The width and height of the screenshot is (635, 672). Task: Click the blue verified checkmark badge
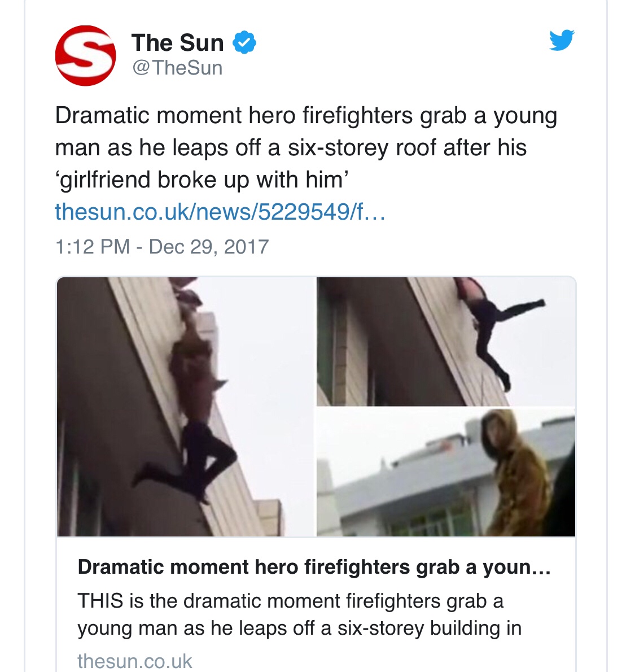tap(244, 42)
